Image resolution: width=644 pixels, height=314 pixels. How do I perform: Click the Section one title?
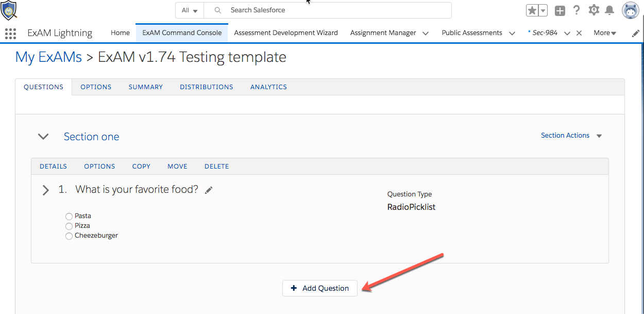pos(91,137)
